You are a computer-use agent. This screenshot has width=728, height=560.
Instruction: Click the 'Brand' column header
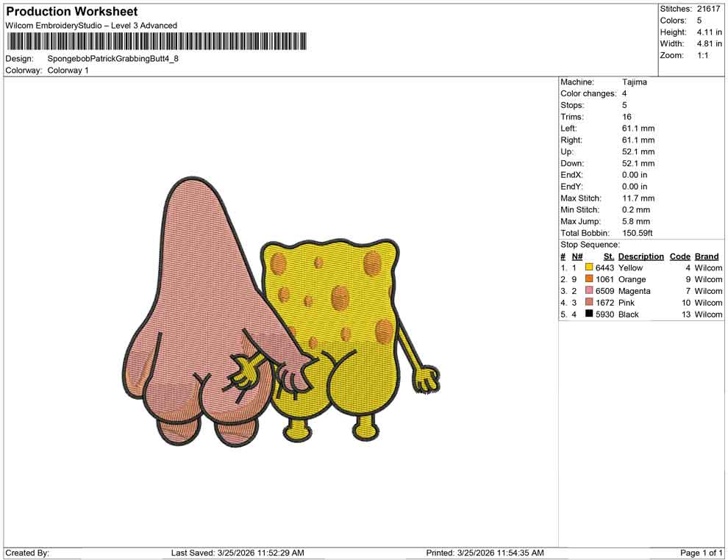click(x=707, y=256)
